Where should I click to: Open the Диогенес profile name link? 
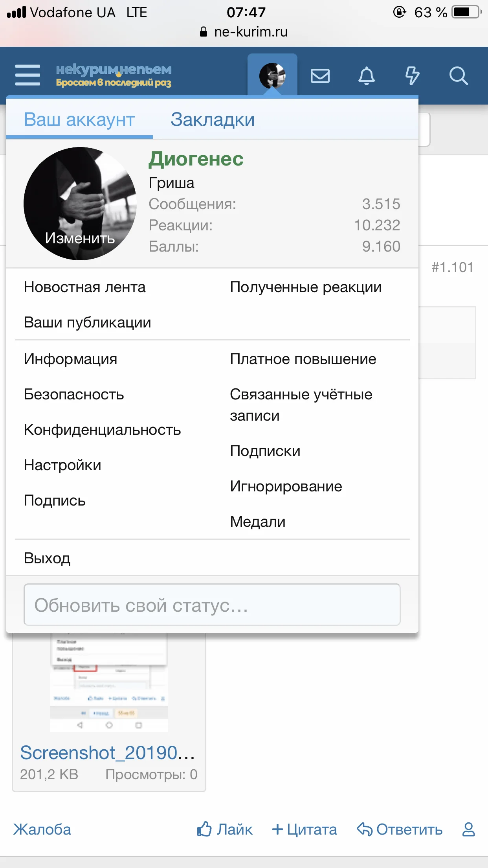click(196, 159)
